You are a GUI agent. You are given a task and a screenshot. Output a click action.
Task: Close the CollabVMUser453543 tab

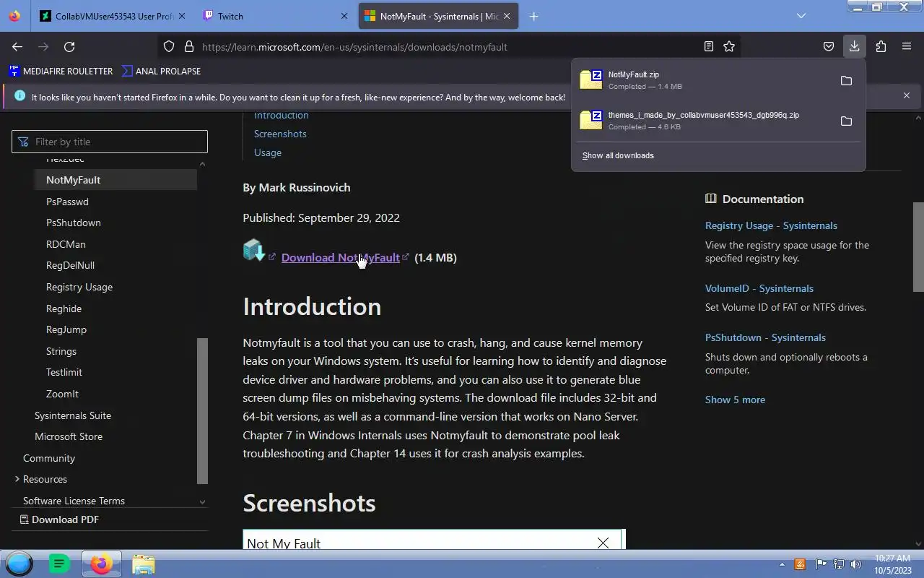181,16
